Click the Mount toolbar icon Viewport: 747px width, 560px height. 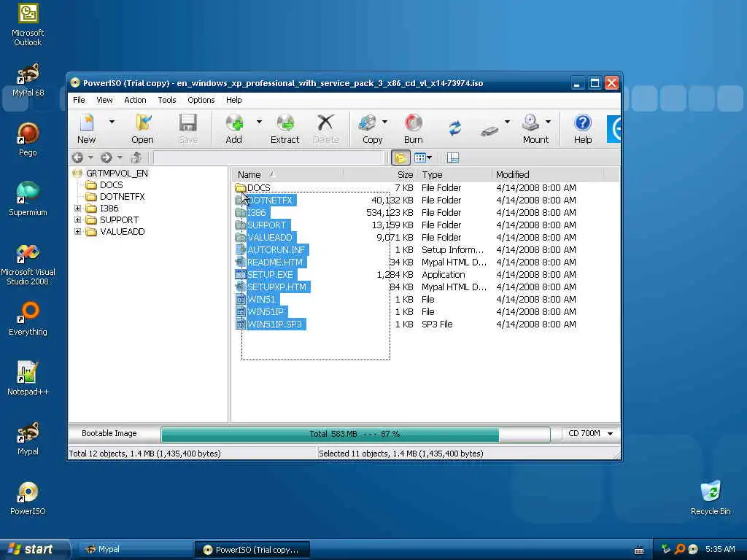535,128
